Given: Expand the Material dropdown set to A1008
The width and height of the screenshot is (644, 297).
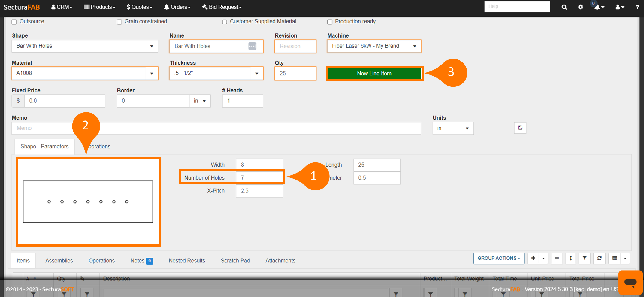Looking at the screenshot, I should 85,73.
